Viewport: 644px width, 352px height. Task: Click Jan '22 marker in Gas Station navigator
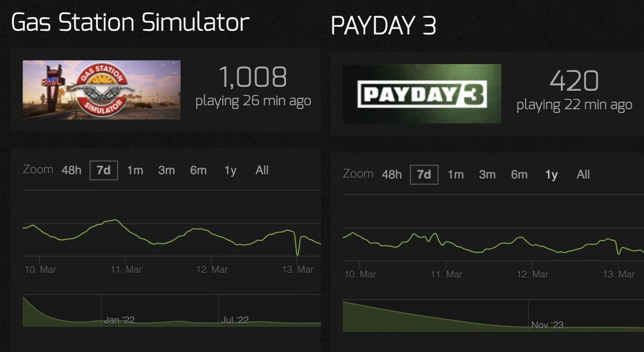click(x=119, y=320)
